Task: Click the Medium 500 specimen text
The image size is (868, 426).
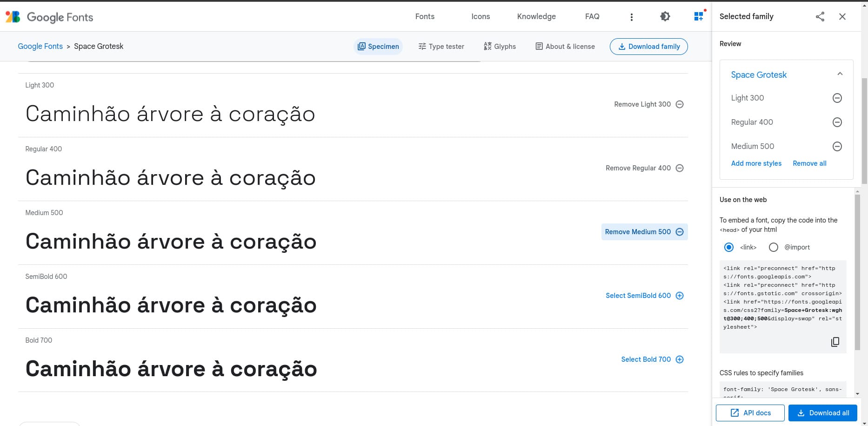Action: 171,242
